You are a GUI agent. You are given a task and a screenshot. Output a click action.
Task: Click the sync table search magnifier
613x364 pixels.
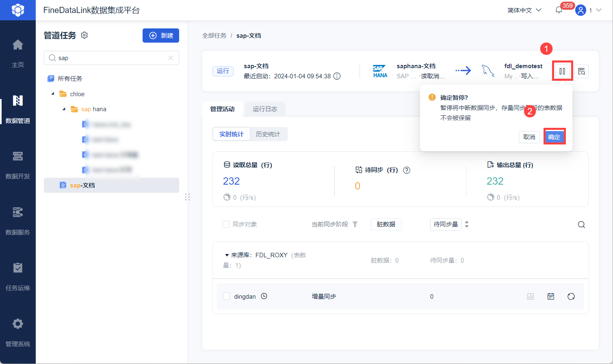[581, 225]
